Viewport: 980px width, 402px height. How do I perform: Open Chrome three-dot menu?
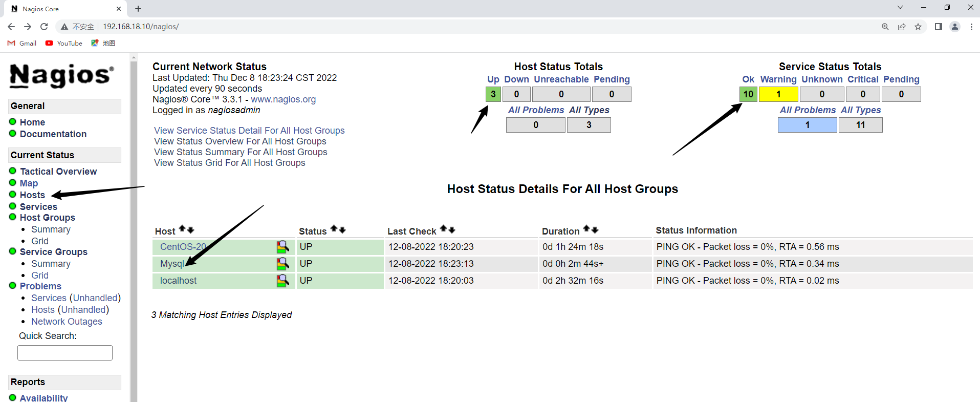click(971, 27)
